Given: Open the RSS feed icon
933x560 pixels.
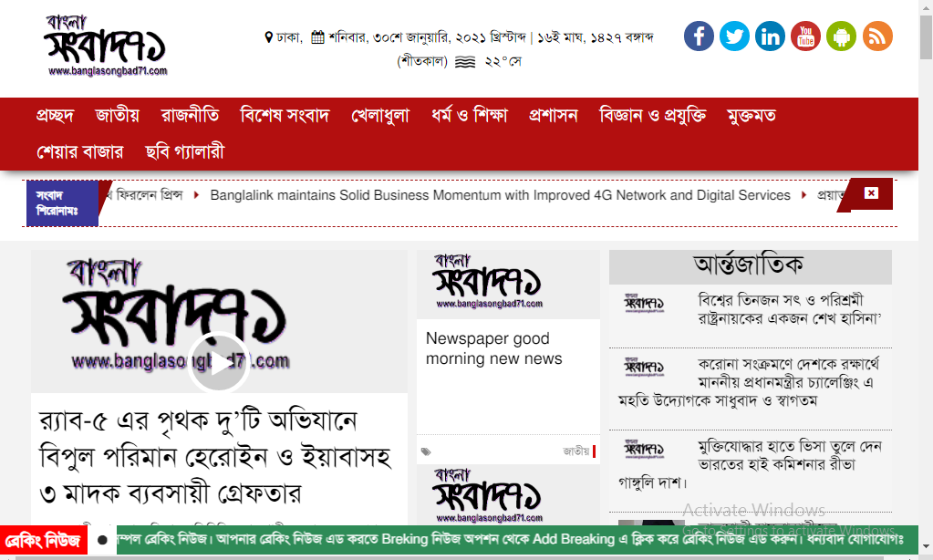Looking at the screenshot, I should pos(876,36).
